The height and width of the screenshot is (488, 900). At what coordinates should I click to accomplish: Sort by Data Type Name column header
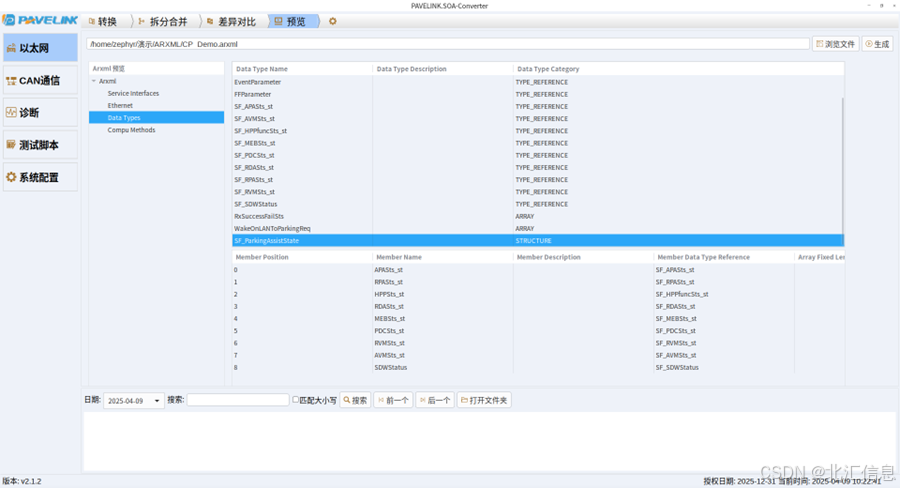tap(302, 68)
